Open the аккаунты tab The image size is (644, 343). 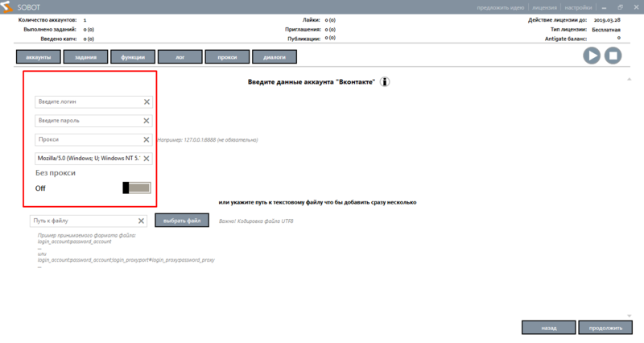pyautogui.click(x=39, y=57)
